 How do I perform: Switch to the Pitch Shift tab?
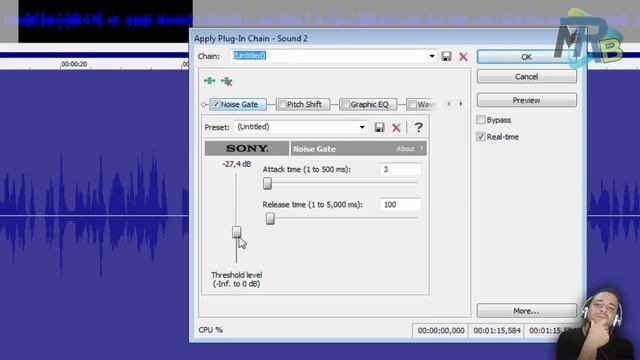pos(303,104)
